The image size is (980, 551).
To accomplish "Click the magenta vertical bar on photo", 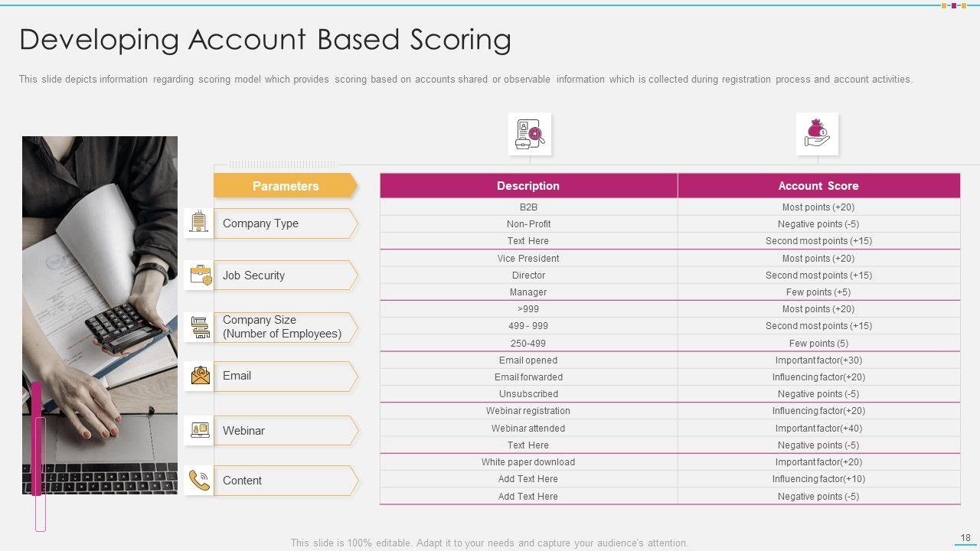I will (x=36, y=436).
